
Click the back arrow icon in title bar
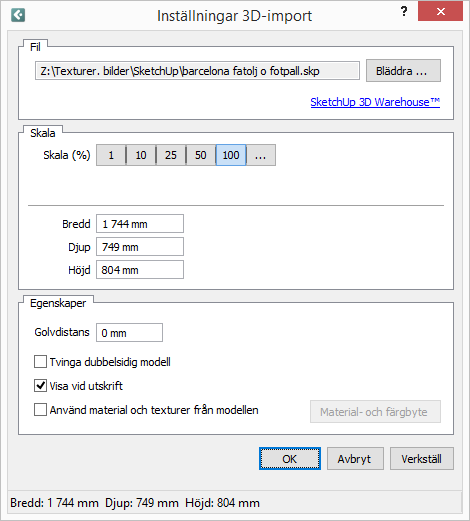(x=18, y=15)
